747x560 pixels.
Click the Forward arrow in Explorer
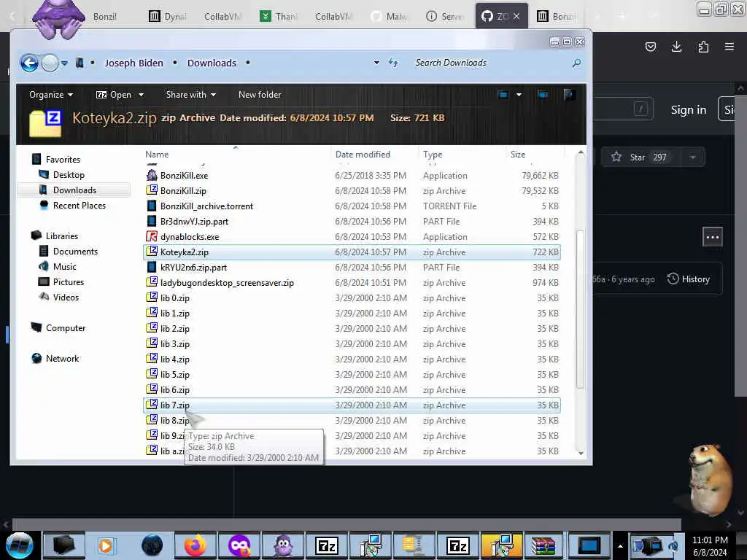coord(50,63)
